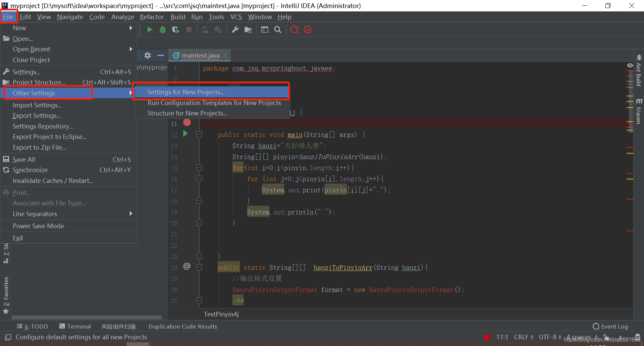Click cursor position 11:1 in status bar

point(502,337)
